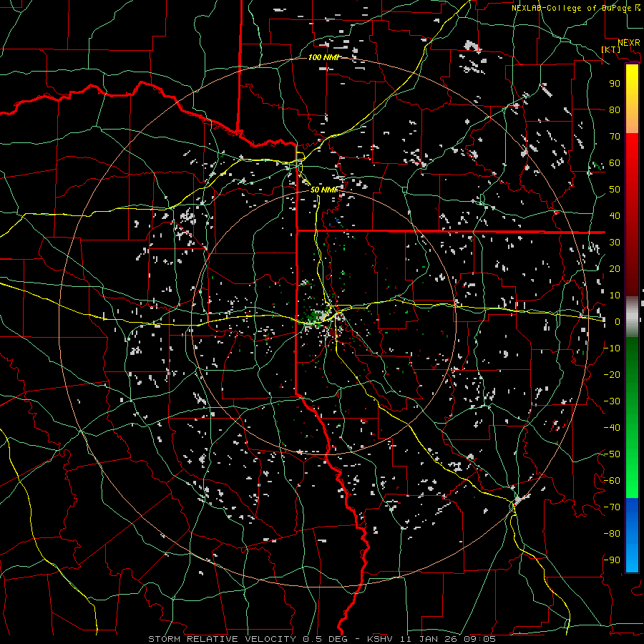Click the 50 value on the velocity scale
The height and width of the screenshot is (644, 644).
[x=615, y=190]
